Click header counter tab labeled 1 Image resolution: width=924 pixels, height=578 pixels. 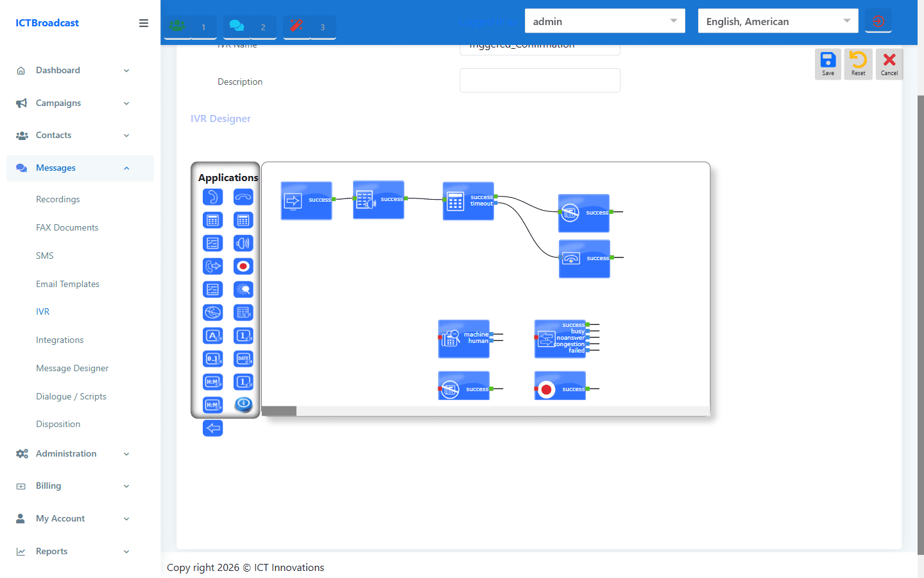[203, 27]
